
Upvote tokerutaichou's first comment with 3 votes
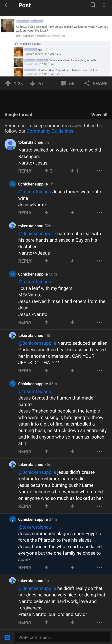pos(46,171)
